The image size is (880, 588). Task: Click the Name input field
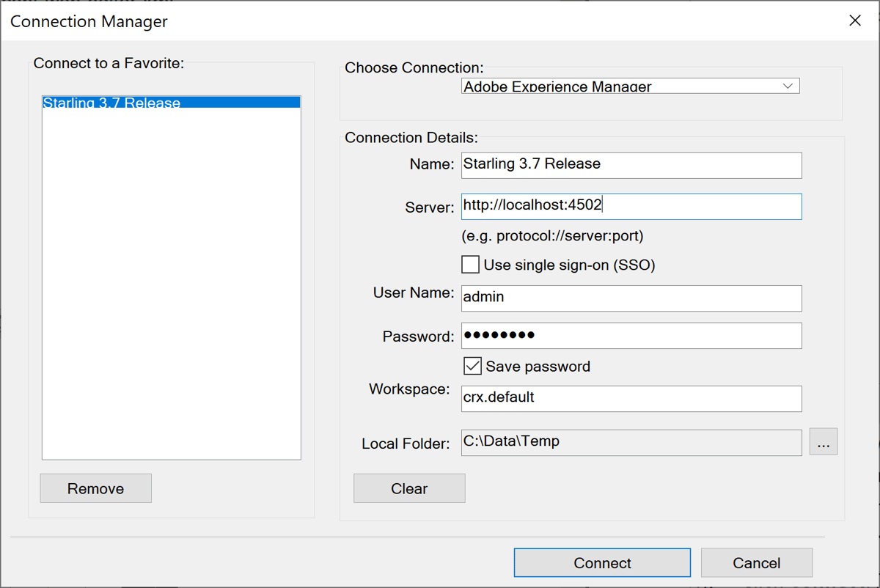pyautogui.click(x=631, y=165)
